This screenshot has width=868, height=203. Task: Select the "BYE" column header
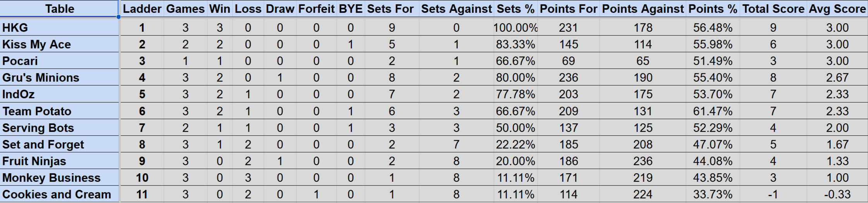coord(351,9)
